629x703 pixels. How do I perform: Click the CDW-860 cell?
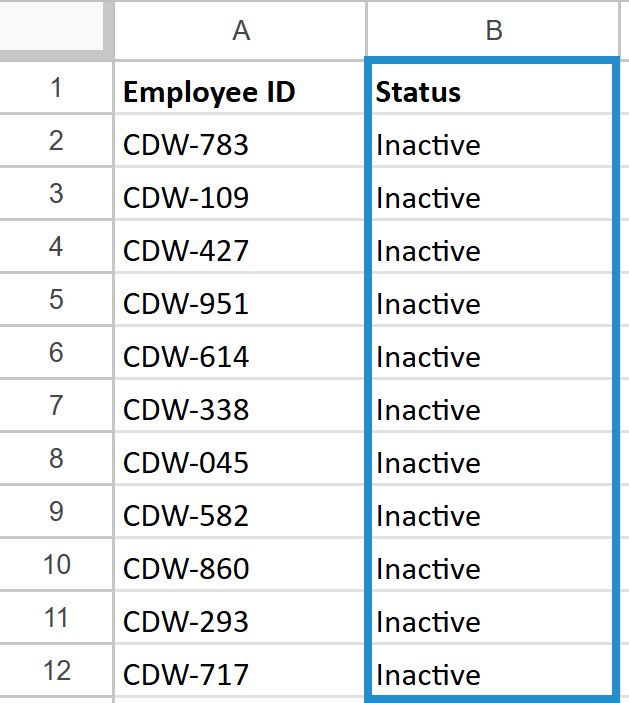click(x=240, y=569)
